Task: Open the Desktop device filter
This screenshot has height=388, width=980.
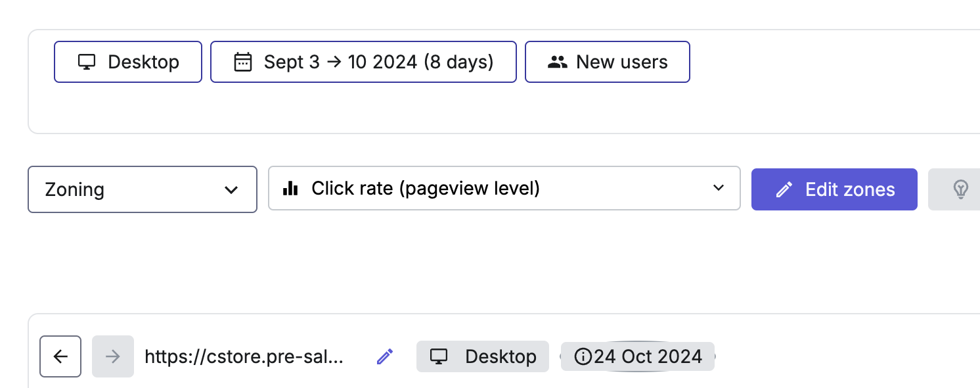Action: click(x=128, y=62)
